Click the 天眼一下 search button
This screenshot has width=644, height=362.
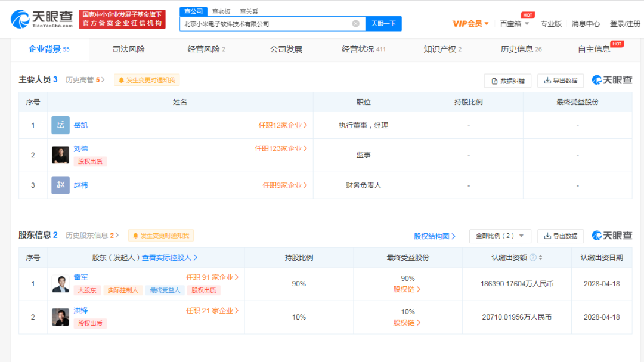click(x=383, y=24)
